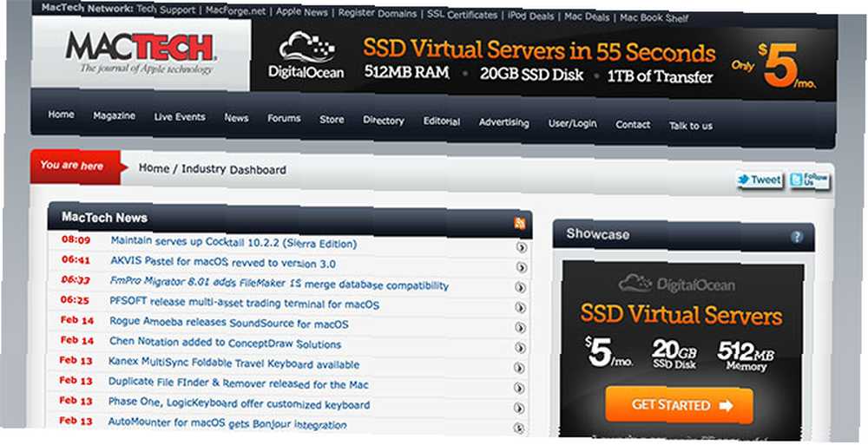Viewport: 868px width, 445px height.
Task: Open the Directory menu item
Action: point(384,120)
